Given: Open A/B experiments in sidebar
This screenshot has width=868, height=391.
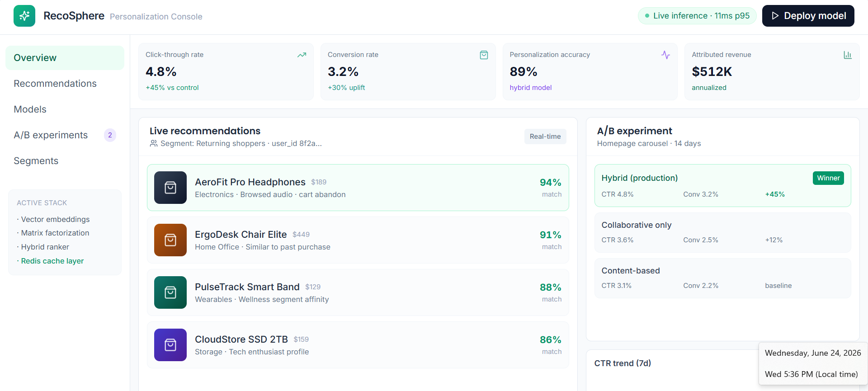Looking at the screenshot, I should pos(65,135).
